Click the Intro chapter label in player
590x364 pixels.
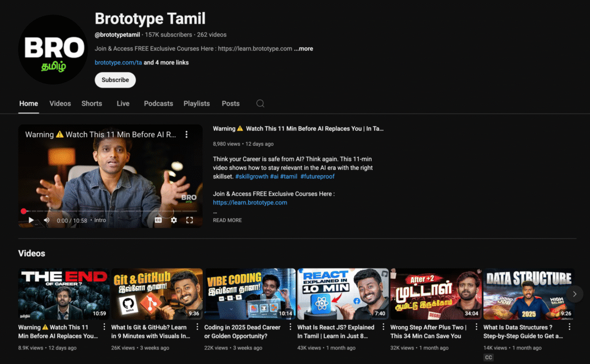click(100, 221)
